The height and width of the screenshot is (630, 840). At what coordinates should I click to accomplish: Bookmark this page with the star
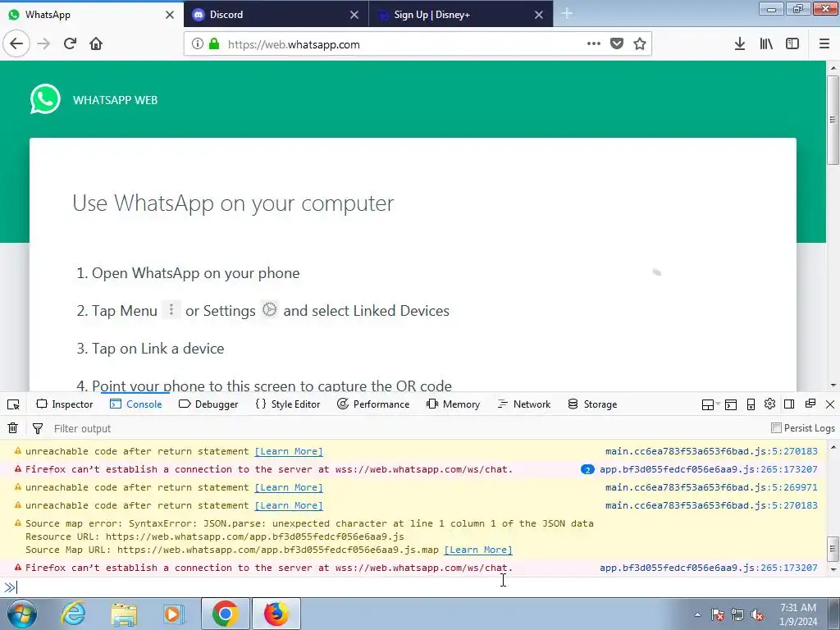pyautogui.click(x=639, y=44)
